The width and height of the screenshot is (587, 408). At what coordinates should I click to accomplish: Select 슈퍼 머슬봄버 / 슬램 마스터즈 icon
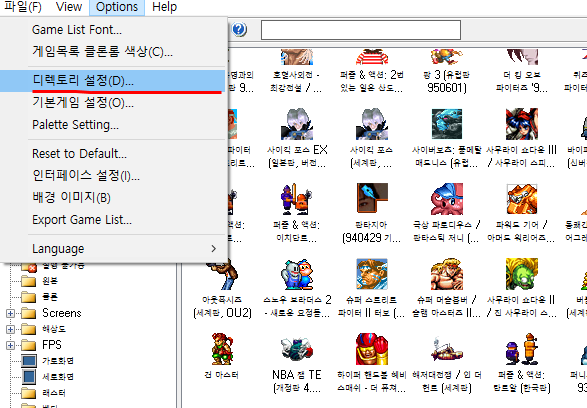click(447, 274)
